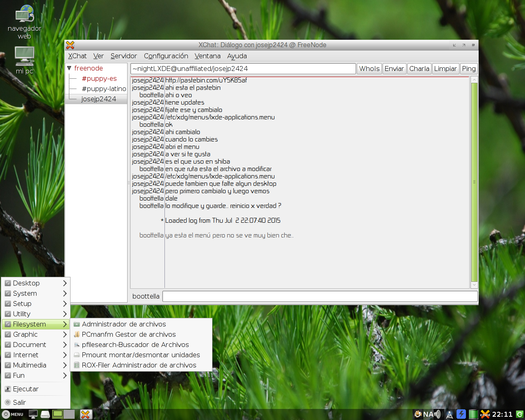Expand the Utility menu category
Image resolution: width=525 pixels, height=420 pixels.
35,314
